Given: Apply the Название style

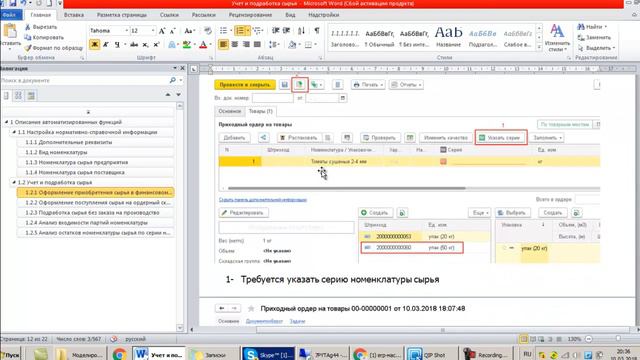Looking at the screenshot, I should pyautogui.click(x=448, y=37).
